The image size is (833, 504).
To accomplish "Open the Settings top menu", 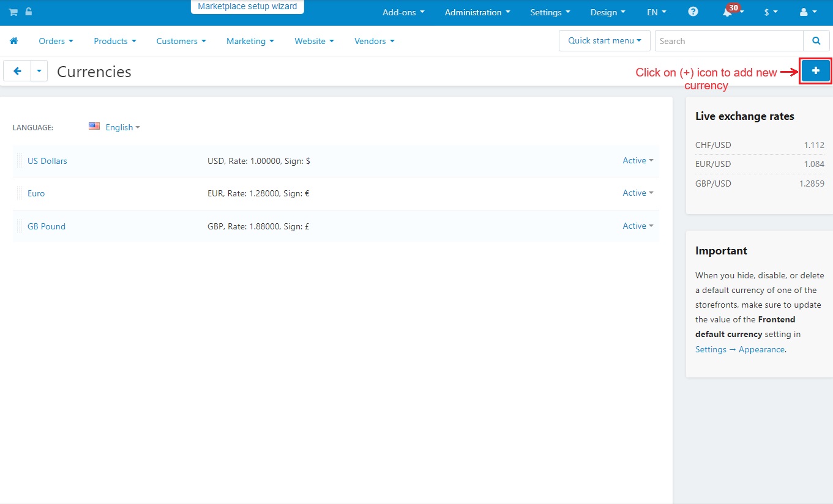I will coord(550,12).
